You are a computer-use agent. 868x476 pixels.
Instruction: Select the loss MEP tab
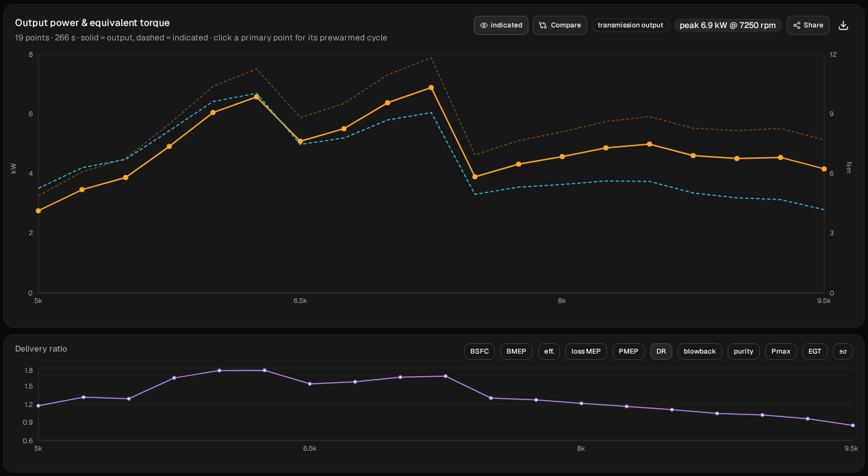coord(586,352)
